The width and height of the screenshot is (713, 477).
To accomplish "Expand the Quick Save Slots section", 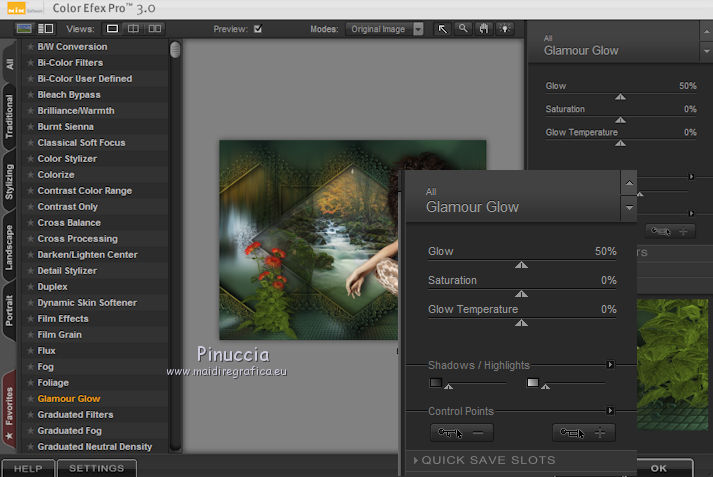I will click(488, 461).
